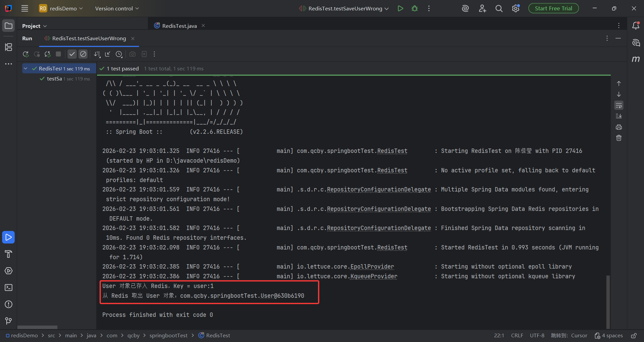Select RedisTest result row
The height and width of the screenshot is (342, 644).
coord(59,68)
